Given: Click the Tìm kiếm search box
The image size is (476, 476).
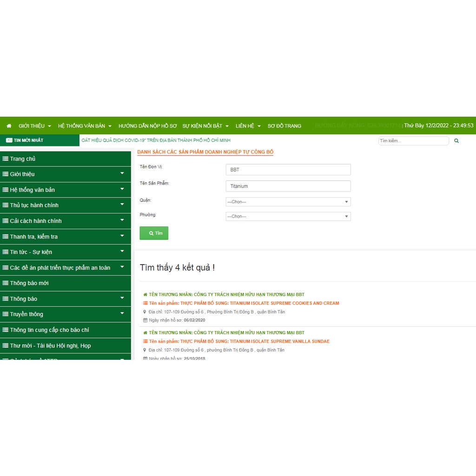Looking at the screenshot, I should 413,141.
